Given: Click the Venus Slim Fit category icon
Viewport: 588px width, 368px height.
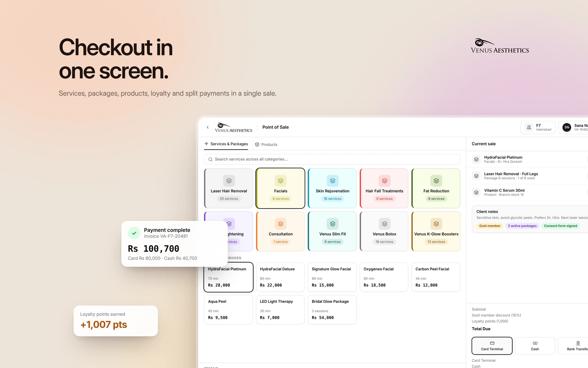Looking at the screenshot, I should 332,224.
